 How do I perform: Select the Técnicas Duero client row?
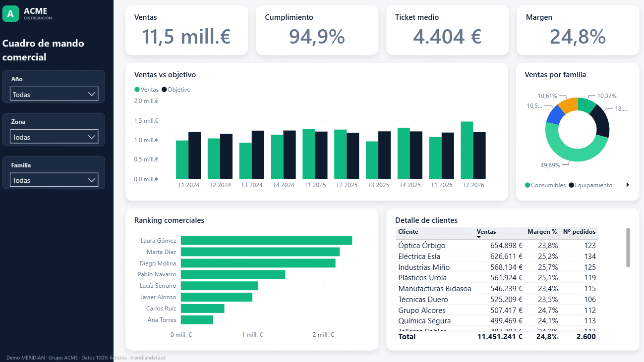click(x=497, y=299)
